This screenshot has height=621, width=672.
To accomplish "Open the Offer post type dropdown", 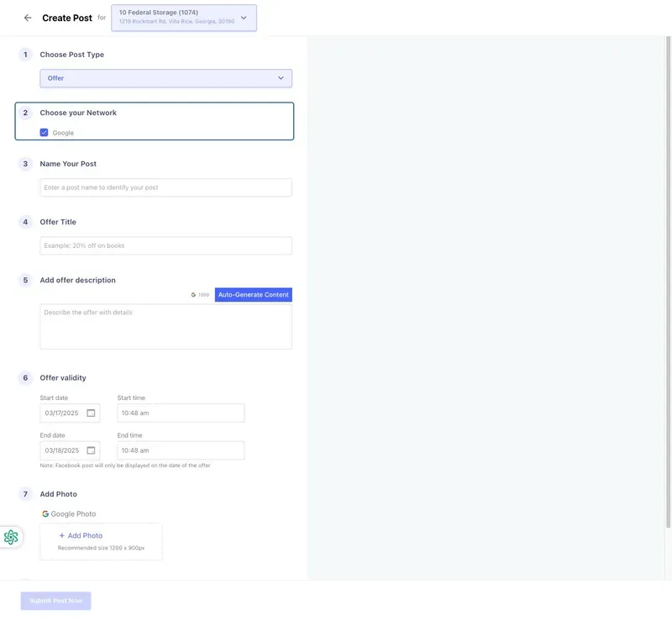I will click(x=165, y=78).
